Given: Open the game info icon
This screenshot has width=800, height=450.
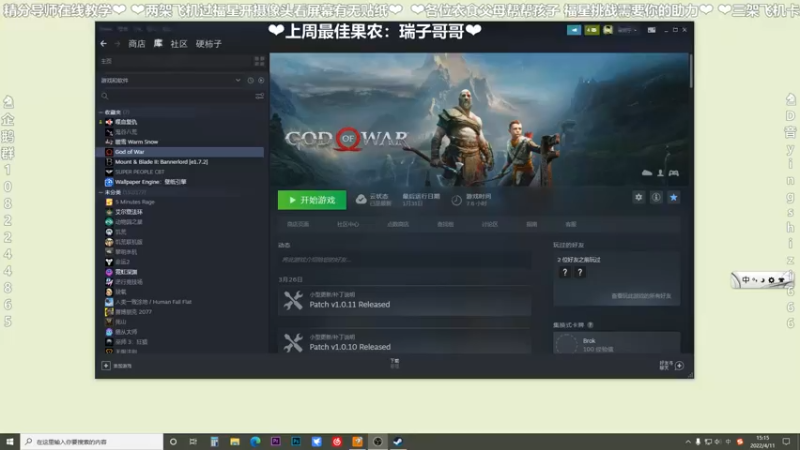Looking at the screenshot, I should [656, 197].
